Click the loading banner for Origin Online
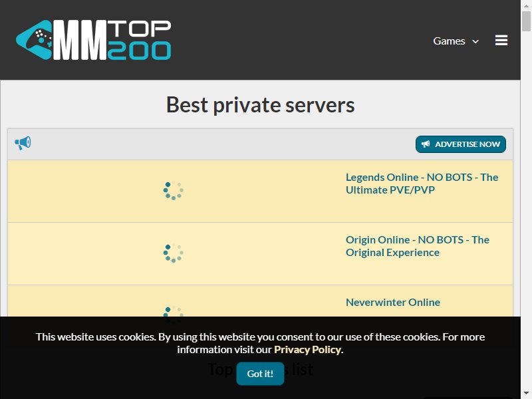This screenshot has height=399, width=532. (174, 253)
